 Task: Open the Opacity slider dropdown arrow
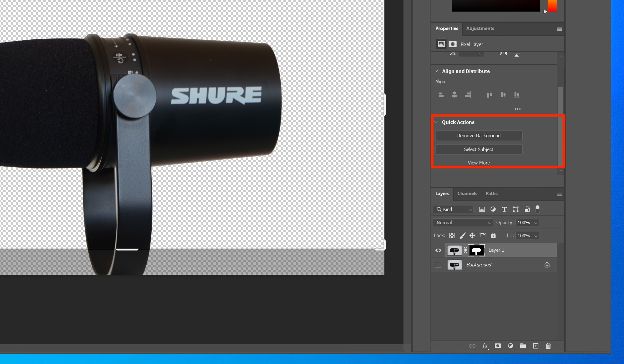click(x=536, y=223)
